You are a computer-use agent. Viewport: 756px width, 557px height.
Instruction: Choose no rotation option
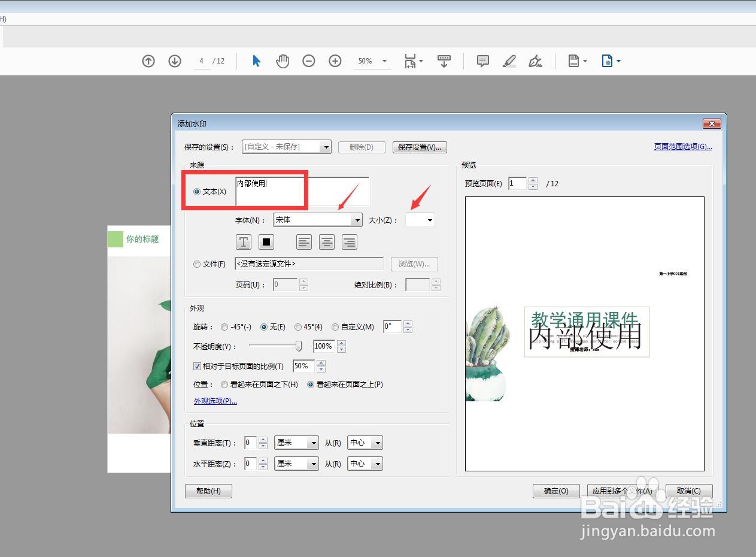(264, 327)
